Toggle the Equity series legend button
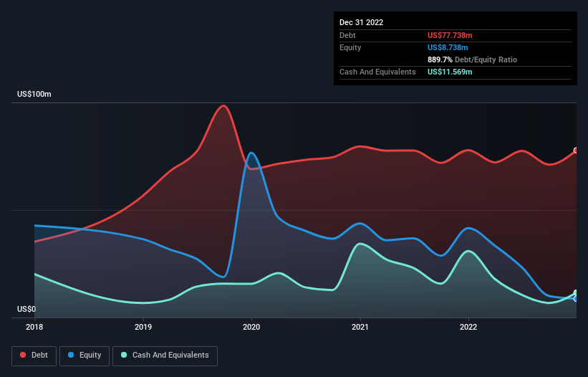Screen dimensions: 588x377 [85, 355]
